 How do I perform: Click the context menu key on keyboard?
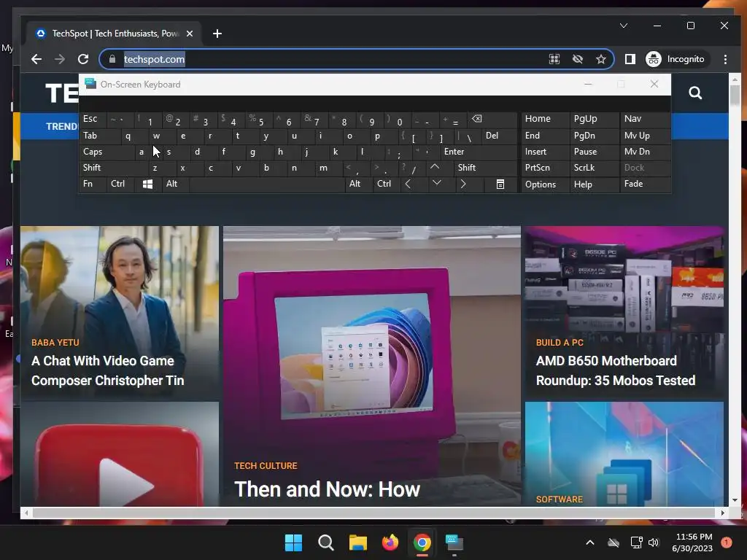point(500,184)
